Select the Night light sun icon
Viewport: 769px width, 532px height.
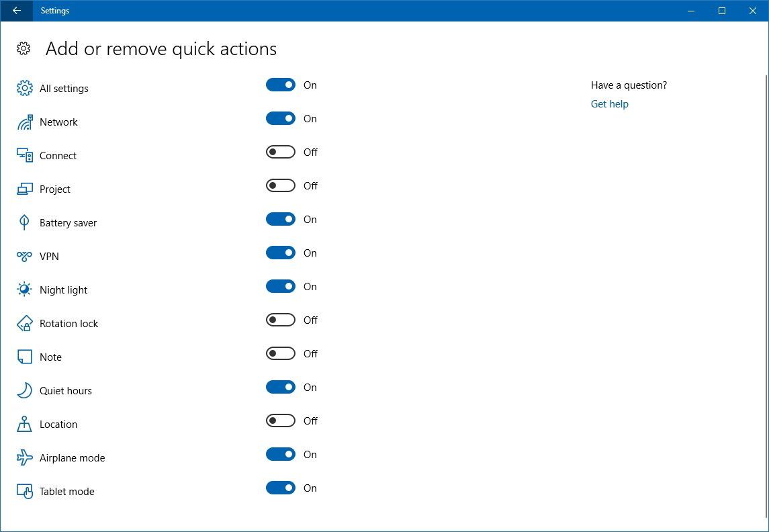point(24,290)
